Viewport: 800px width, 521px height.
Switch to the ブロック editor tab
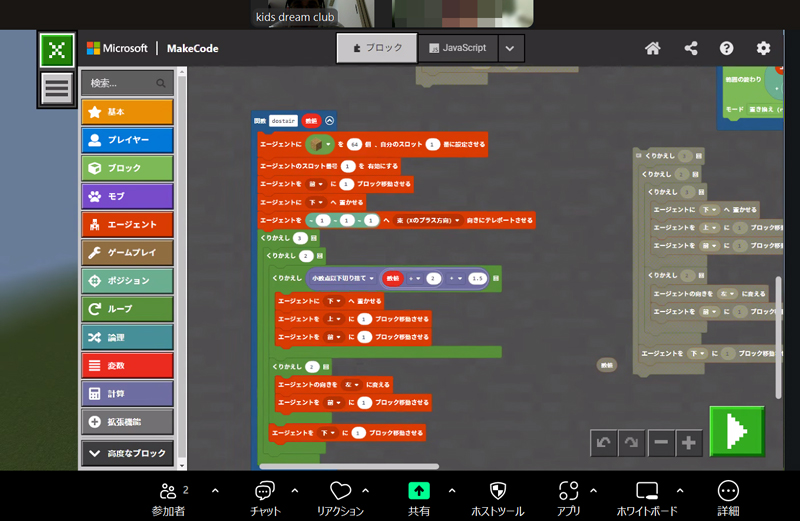pyautogui.click(x=376, y=48)
